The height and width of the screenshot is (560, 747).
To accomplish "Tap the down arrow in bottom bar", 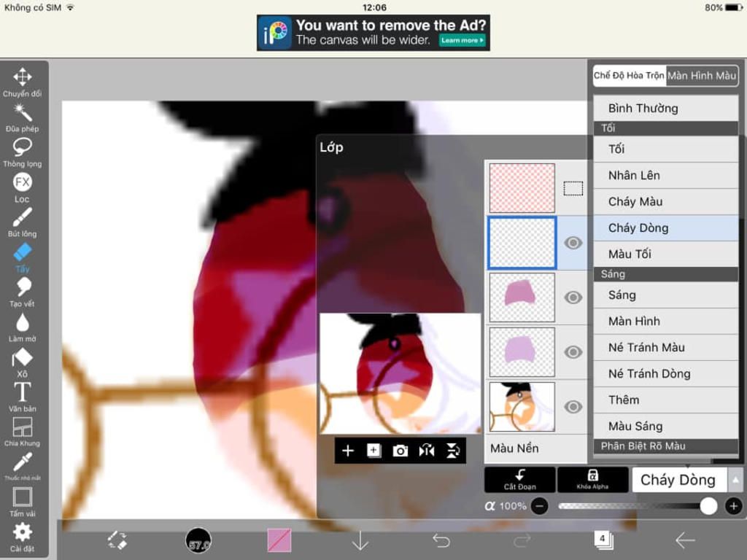I will point(360,540).
